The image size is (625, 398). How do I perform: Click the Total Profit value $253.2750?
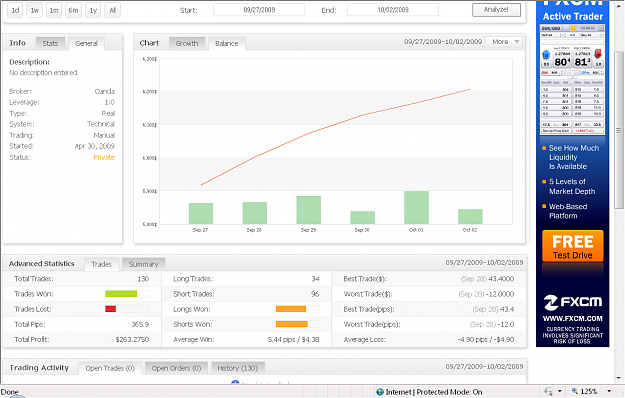[x=132, y=339]
